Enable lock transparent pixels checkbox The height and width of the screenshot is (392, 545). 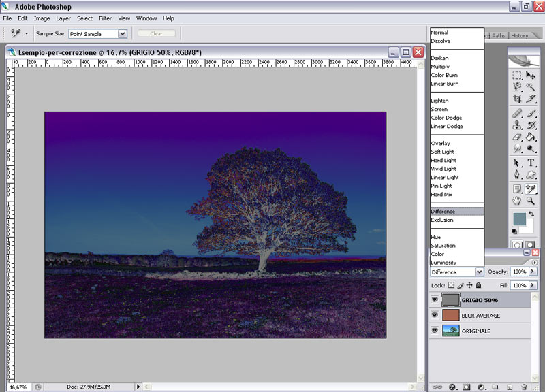450,285
